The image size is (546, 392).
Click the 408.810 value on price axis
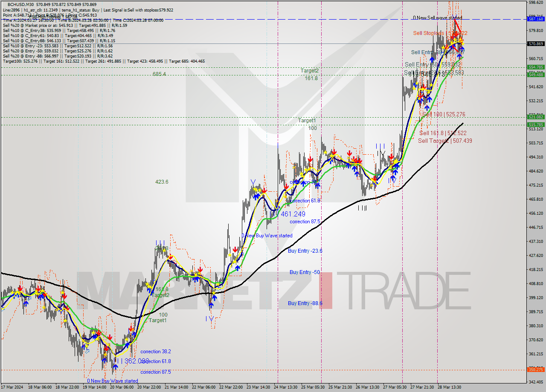point(536,284)
